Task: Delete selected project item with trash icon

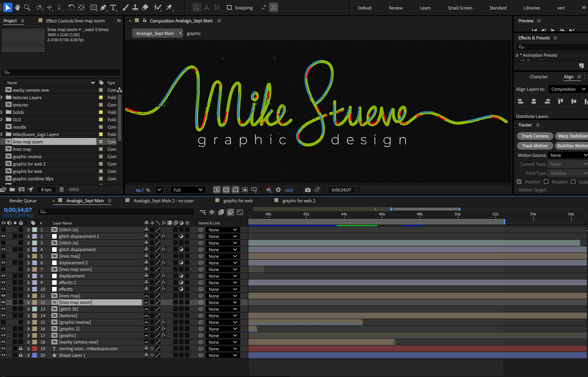Action: coord(62,189)
